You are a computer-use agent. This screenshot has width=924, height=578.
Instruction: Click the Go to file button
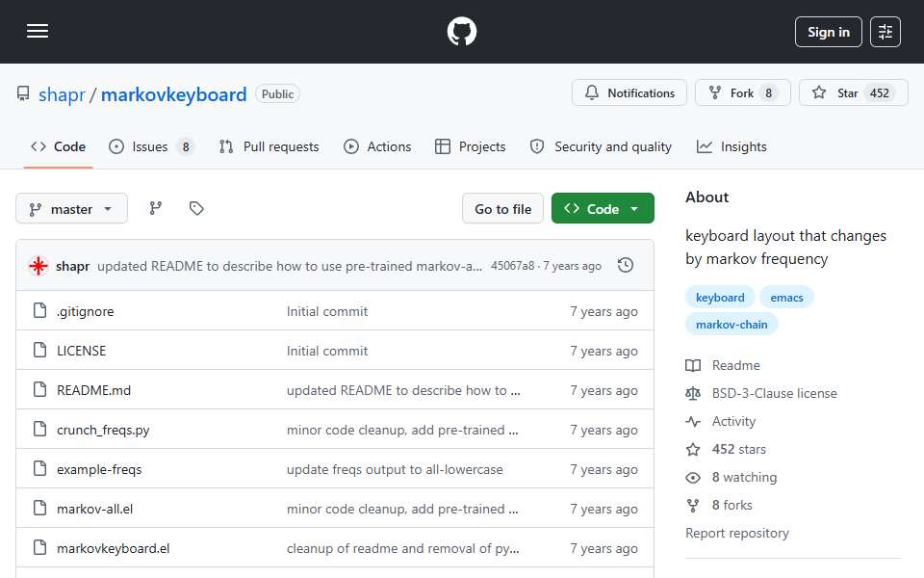(x=502, y=209)
